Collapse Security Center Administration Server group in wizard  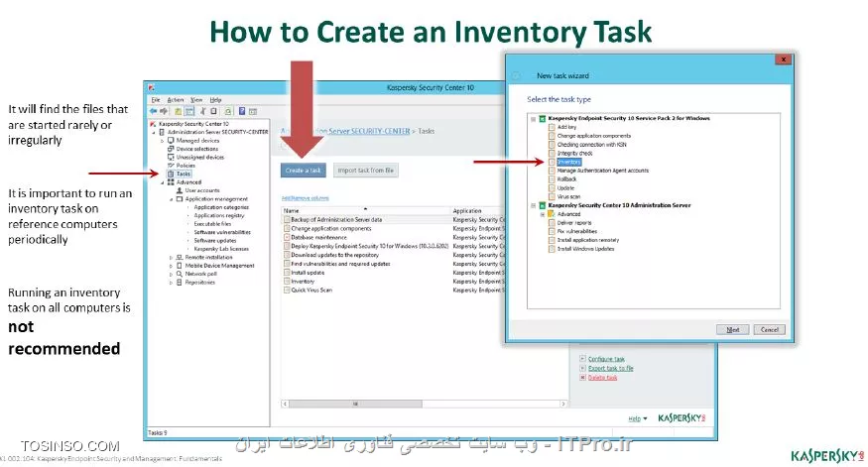coord(534,205)
